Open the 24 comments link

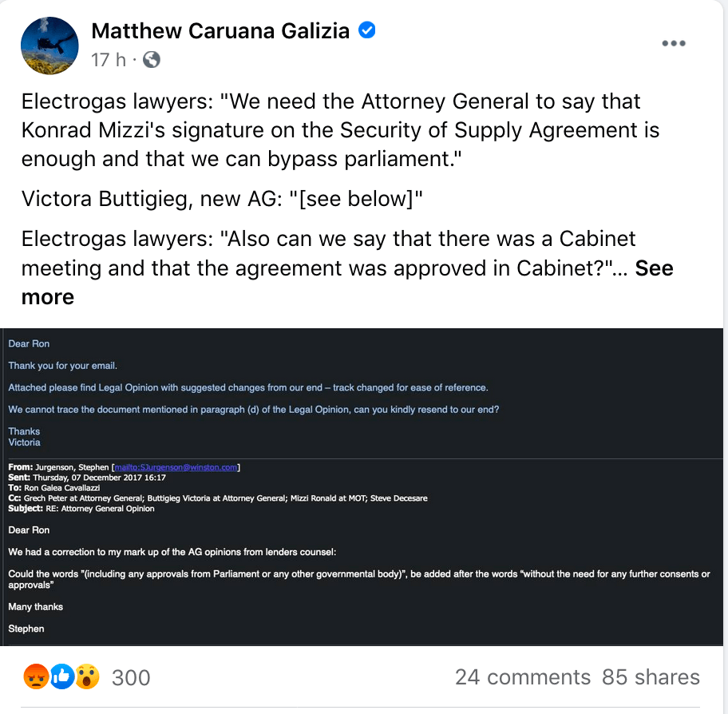point(522,676)
